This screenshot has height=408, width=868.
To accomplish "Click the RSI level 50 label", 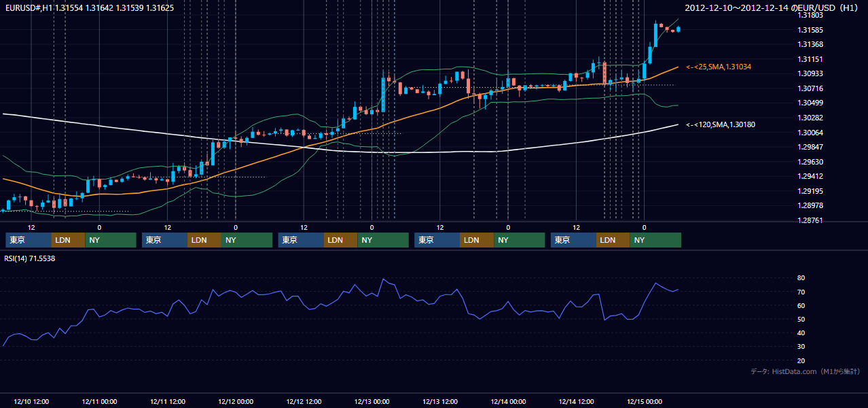I will pos(801,319).
